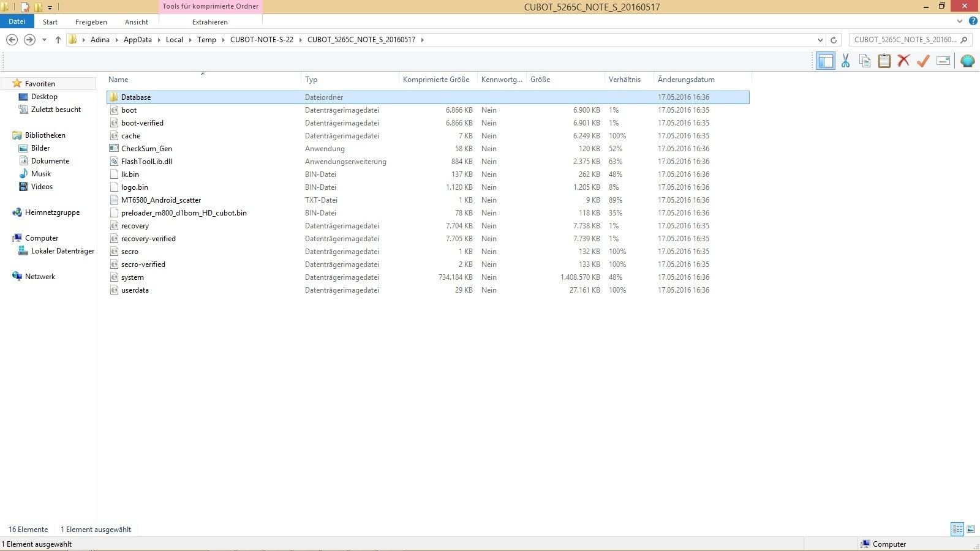980x551 pixels.
Task: Toggle the navigation pane layout icon
Action: point(826,61)
